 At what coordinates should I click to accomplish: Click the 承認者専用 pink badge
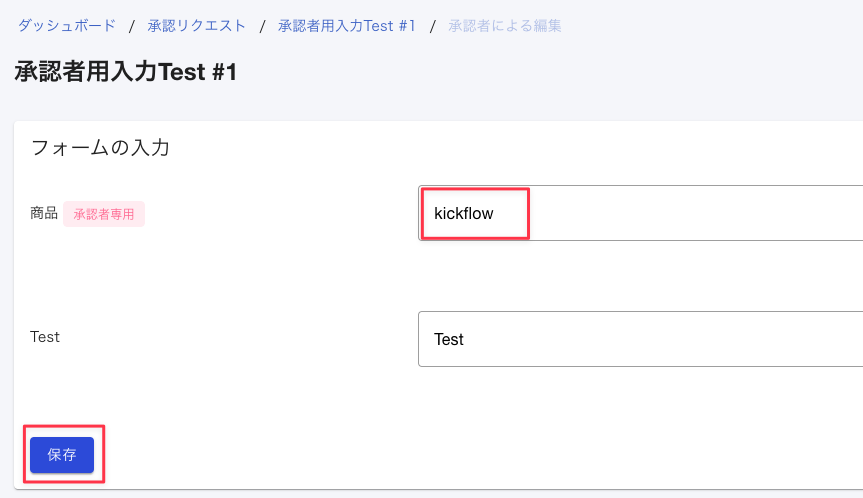[104, 214]
